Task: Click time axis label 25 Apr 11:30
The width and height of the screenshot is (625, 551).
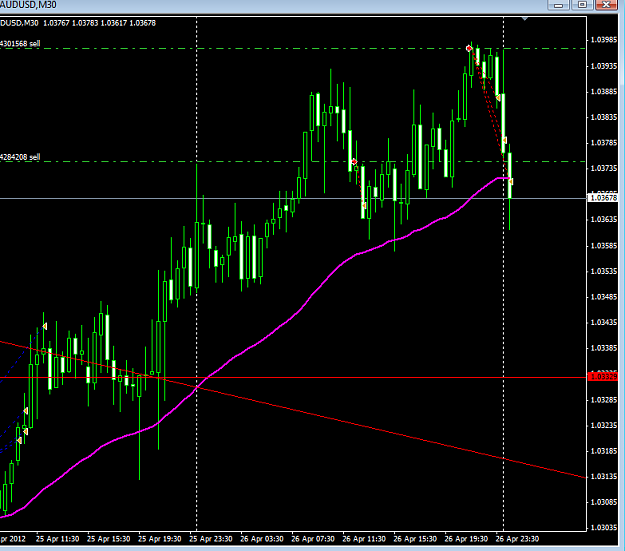Action: tap(58, 539)
